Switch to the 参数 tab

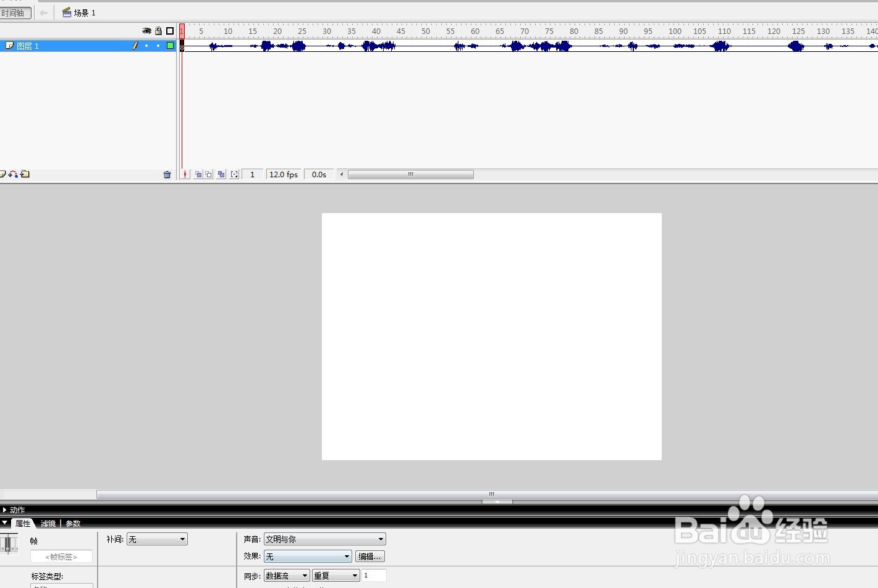pos(73,524)
